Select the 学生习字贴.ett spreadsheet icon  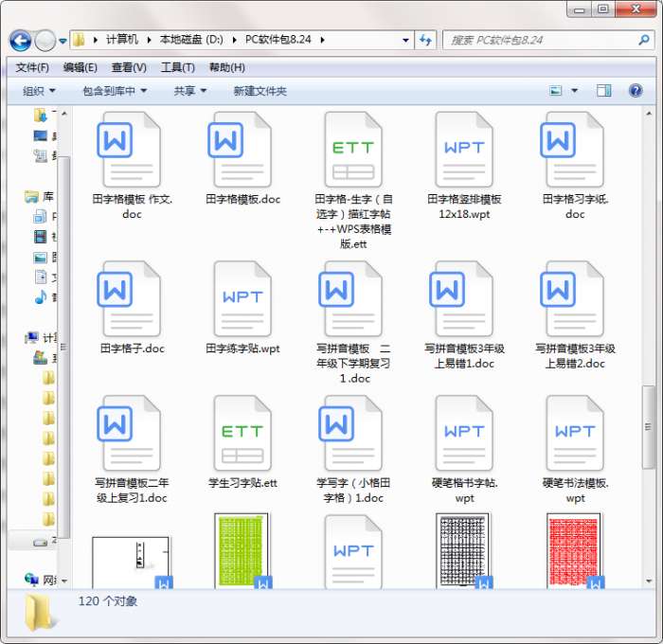[x=242, y=434]
